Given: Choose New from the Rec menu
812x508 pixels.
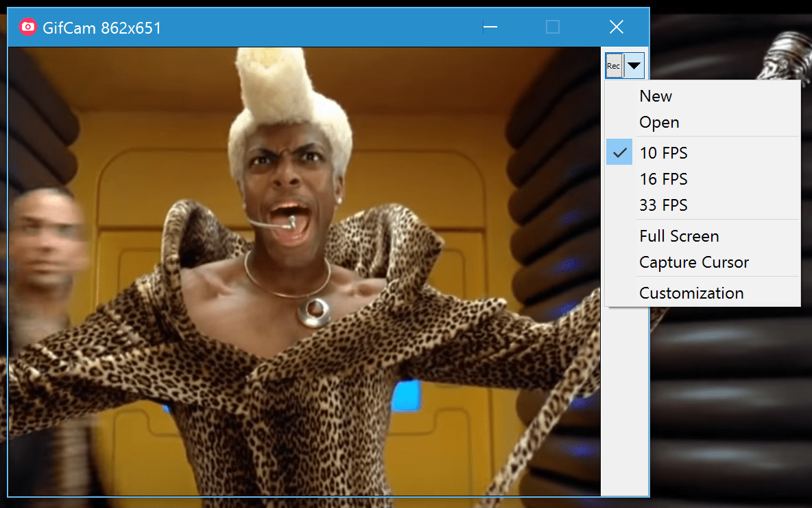Looking at the screenshot, I should pyautogui.click(x=703, y=96).
